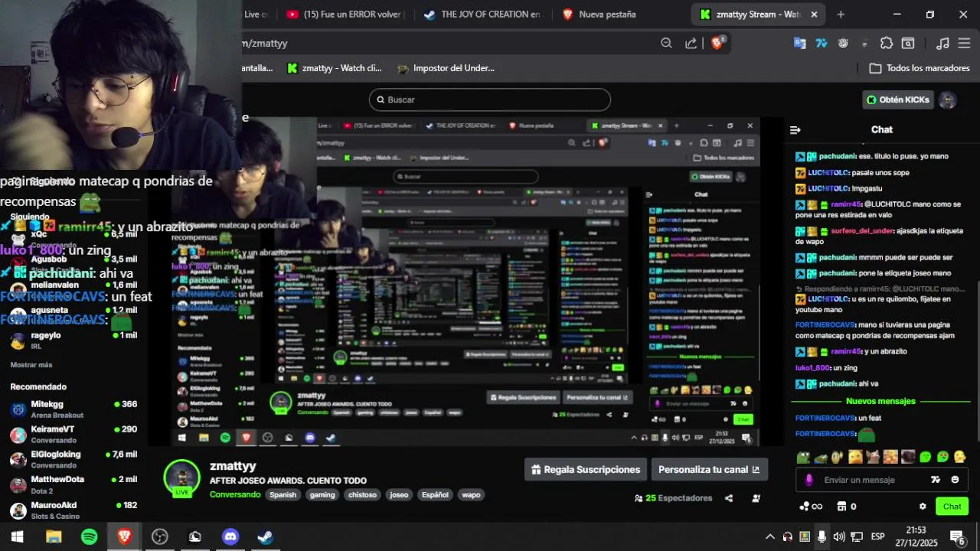Click the share page icon in address bar
This screenshot has height=551, width=980.
pyautogui.click(x=691, y=43)
